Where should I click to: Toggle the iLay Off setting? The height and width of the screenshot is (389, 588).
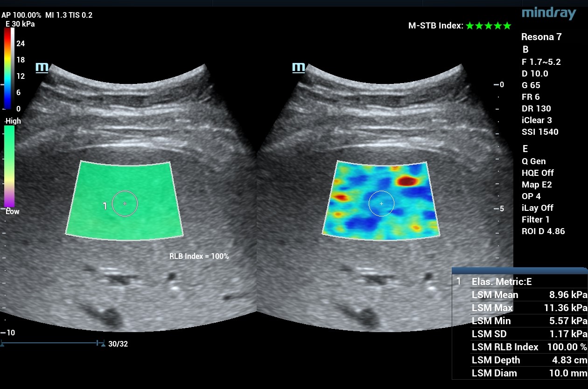pos(538,208)
